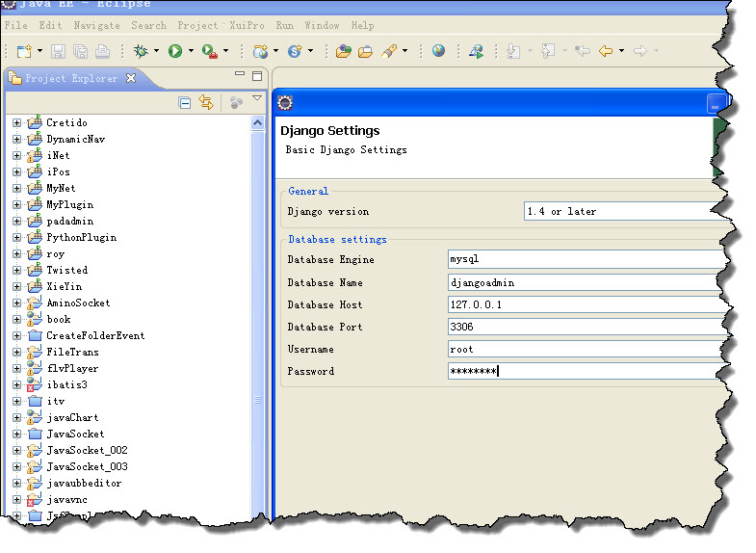Open the Navigate menu
The image size is (756, 553).
click(x=97, y=25)
